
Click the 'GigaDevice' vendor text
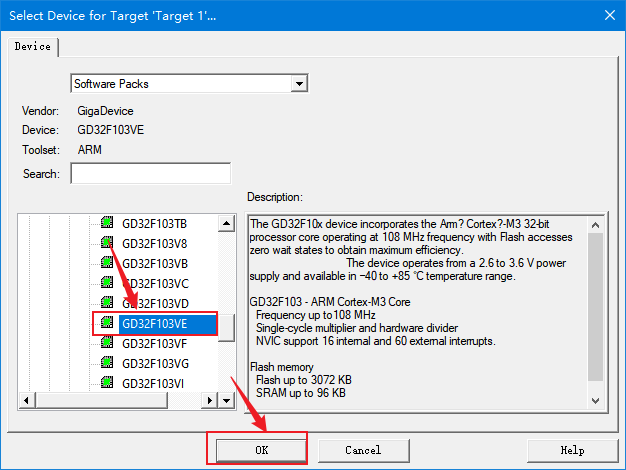[105, 111]
